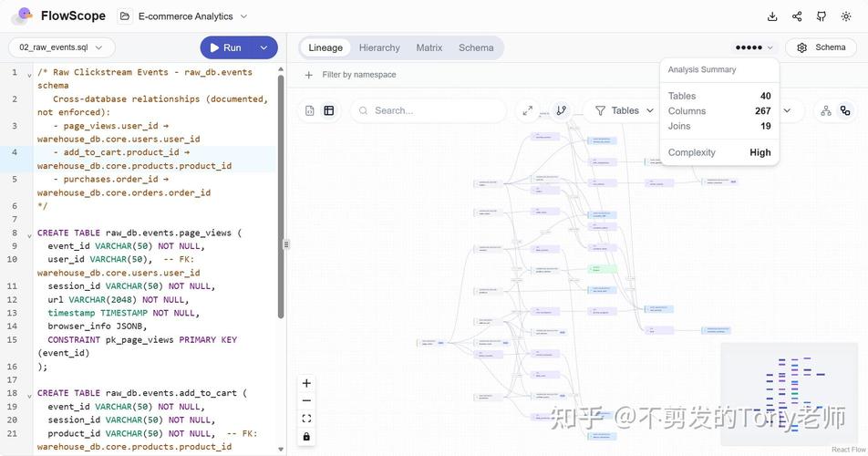This screenshot has height=456, width=868.
Task: Click the code editor vertical scrollbar thumb
Action: (x=281, y=196)
